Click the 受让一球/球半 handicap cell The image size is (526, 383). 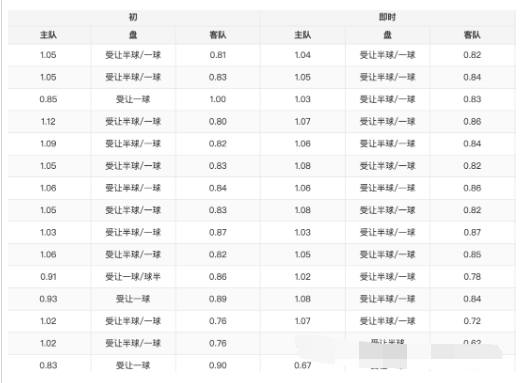133,277
